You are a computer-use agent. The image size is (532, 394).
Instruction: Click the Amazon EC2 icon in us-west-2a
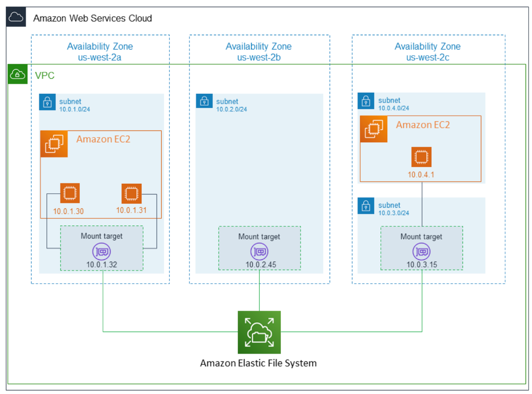(54, 144)
